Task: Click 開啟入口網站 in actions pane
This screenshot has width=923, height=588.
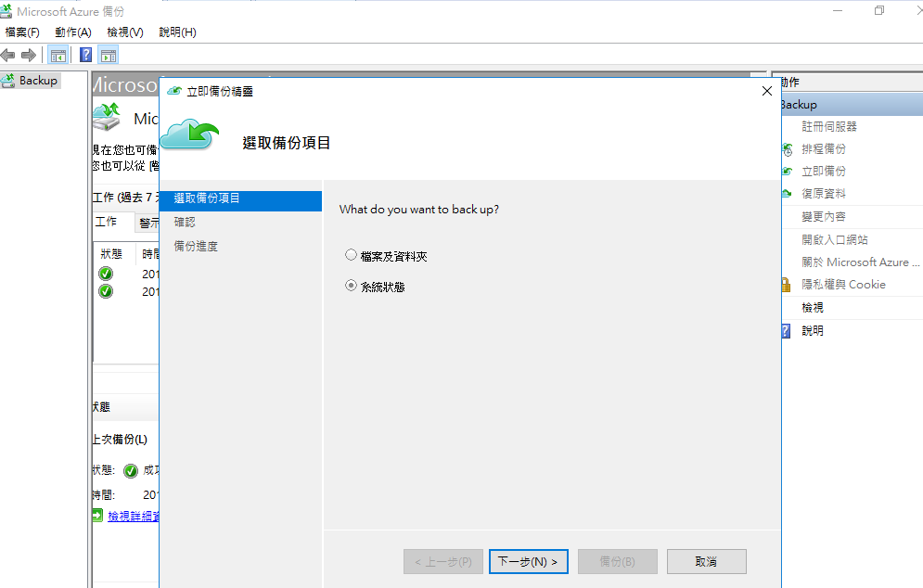Action: pos(835,239)
